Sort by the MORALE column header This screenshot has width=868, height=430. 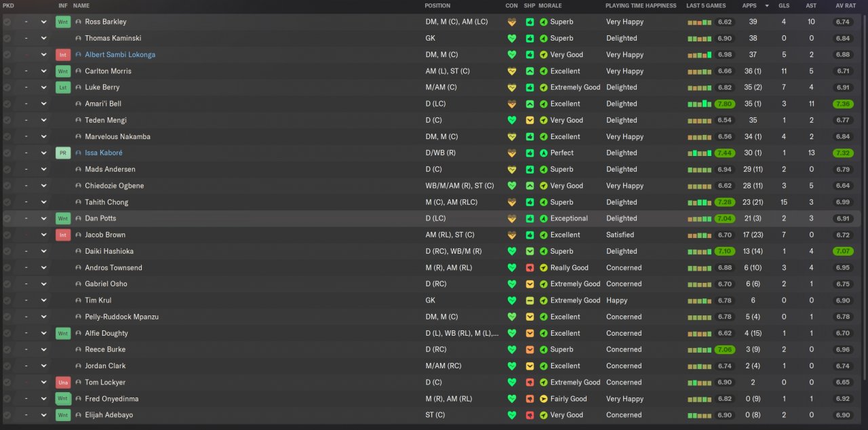(x=550, y=5)
